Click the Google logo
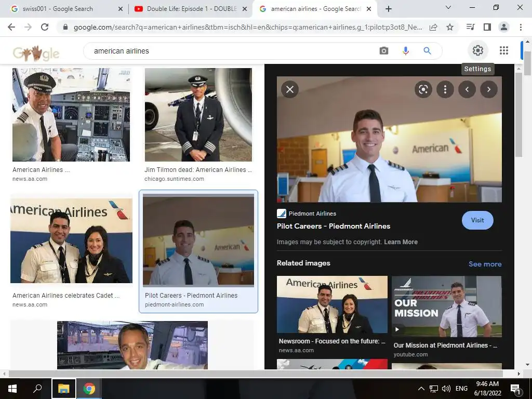Image resolution: width=532 pixels, height=399 pixels. click(x=36, y=53)
